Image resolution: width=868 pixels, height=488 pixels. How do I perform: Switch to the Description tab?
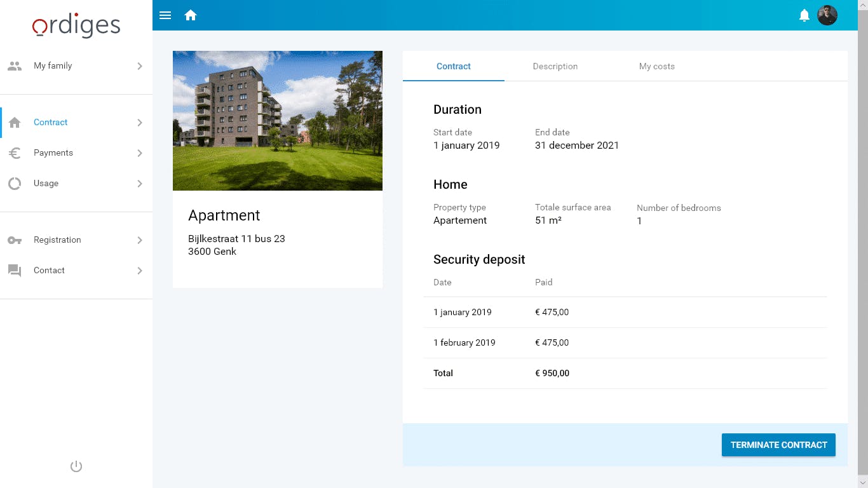[x=555, y=66]
